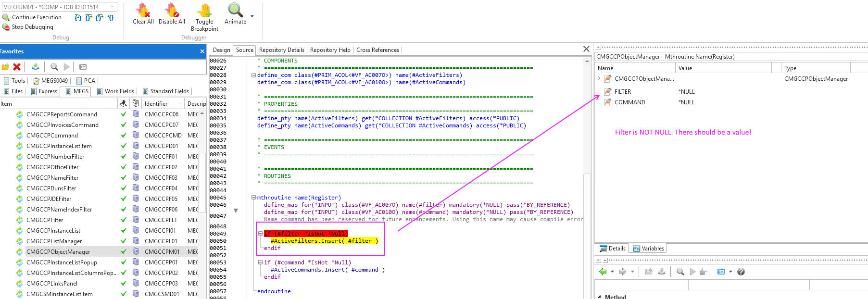Open the Design tab
Screen dimensions: 868x299
[221, 50]
